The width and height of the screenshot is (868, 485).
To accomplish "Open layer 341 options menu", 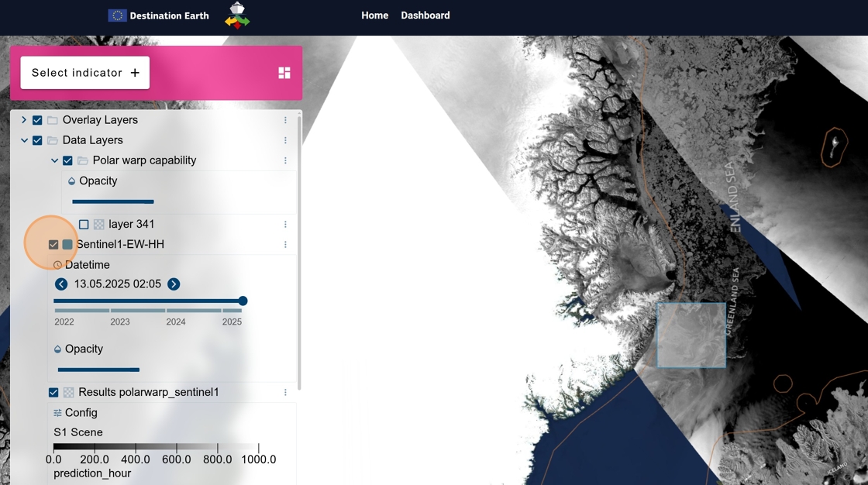I will pos(285,224).
